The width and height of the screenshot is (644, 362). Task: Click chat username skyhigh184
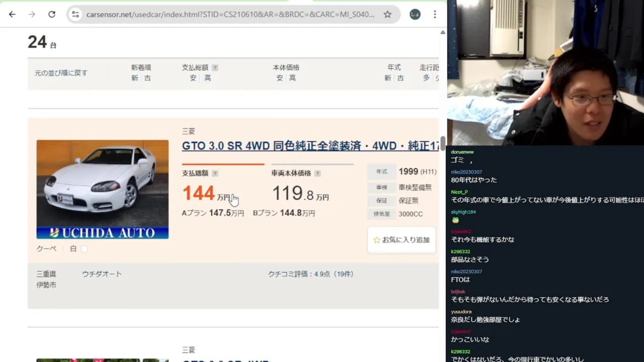point(463,212)
